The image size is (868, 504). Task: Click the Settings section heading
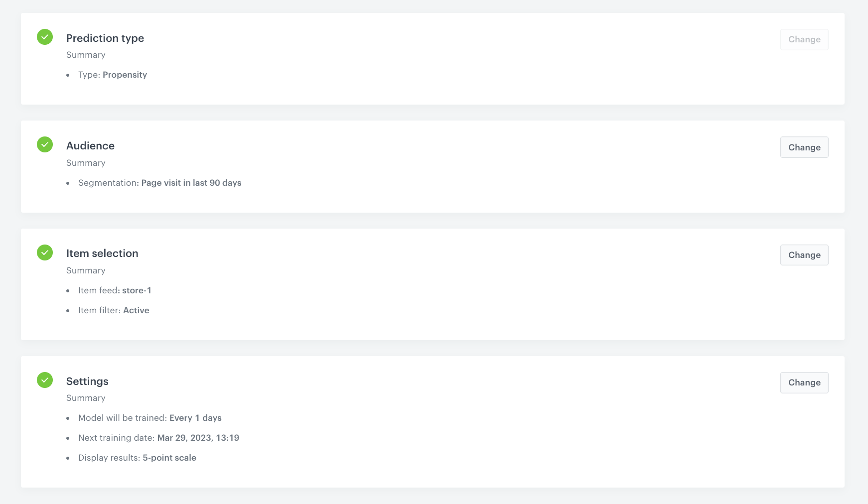tap(87, 381)
